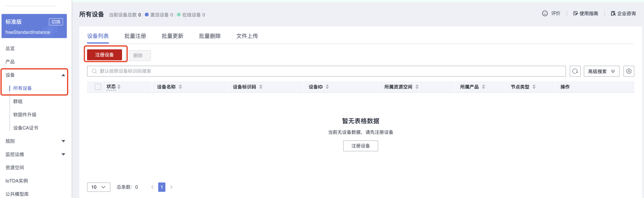Click the enterprise consultation icon
The height and width of the screenshot is (198, 644).
point(613,14)
